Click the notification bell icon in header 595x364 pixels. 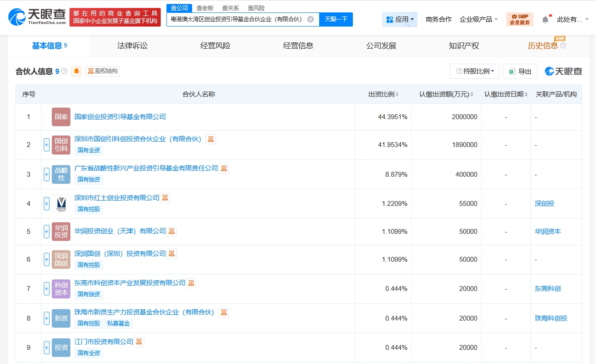pyautogui.click(x=545, y=19)
